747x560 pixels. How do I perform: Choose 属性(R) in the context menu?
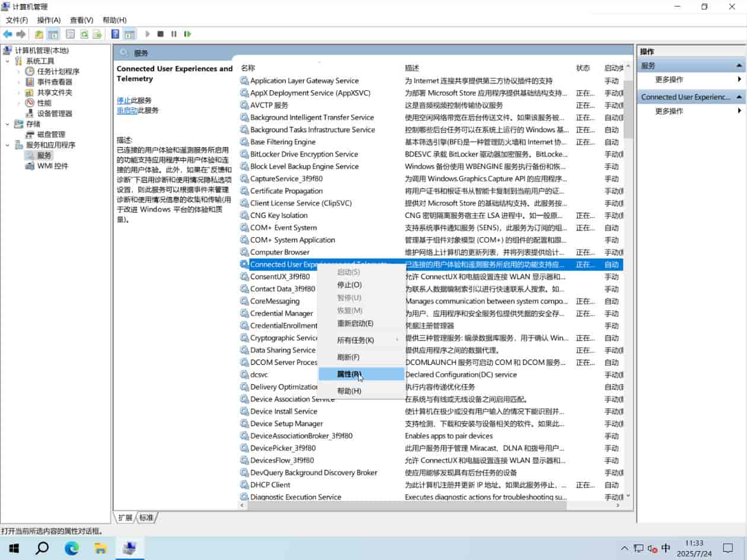tap(362, 374)
